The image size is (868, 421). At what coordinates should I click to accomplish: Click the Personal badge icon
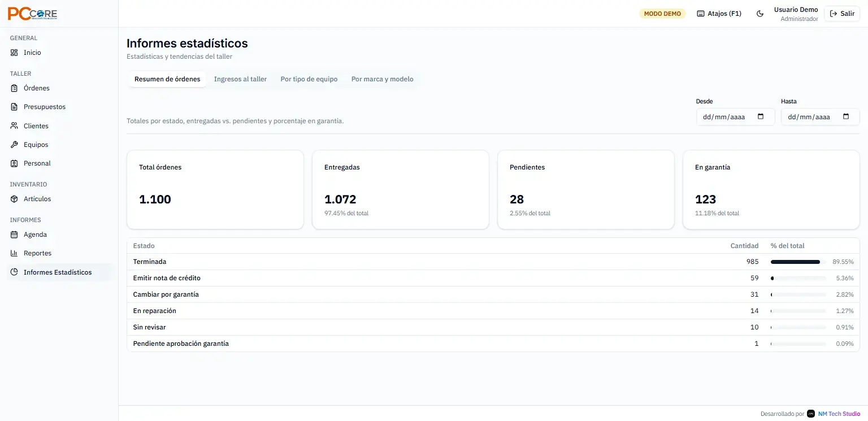point(14,163)
